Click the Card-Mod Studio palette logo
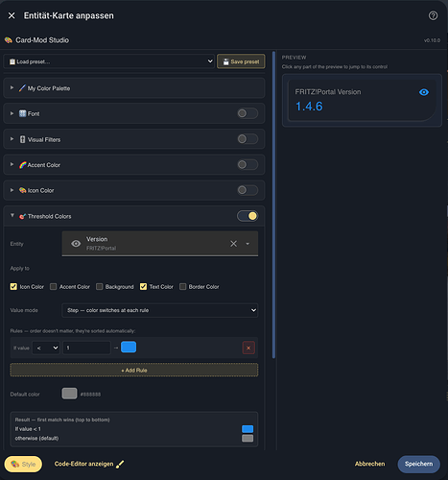Image resolution: width=448 pixels, height=480 pixels. pos(9,40)
